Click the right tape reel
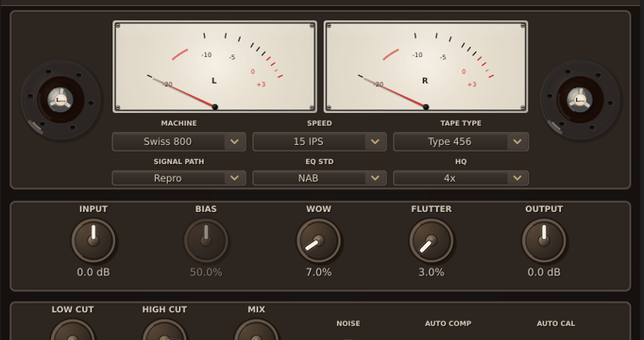The image size is (644, 340). click(580, 100)
